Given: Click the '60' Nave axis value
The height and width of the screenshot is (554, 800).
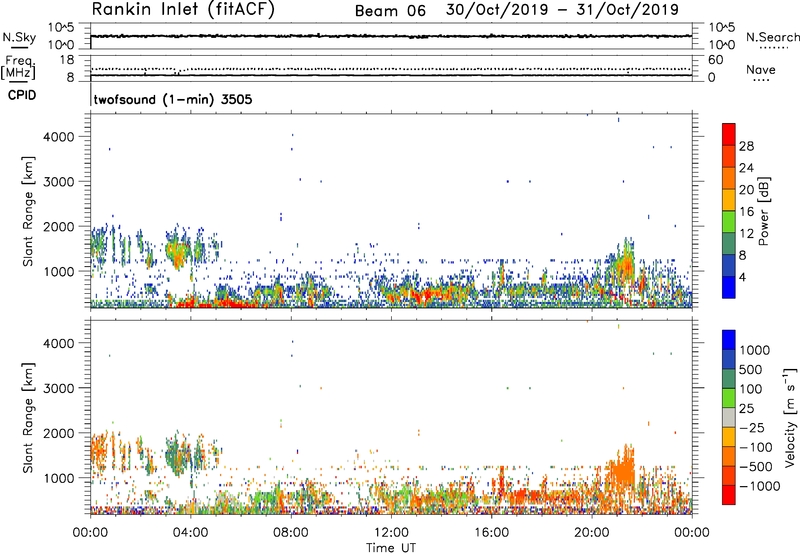Looking at the screenshot, I should (715, 60).
